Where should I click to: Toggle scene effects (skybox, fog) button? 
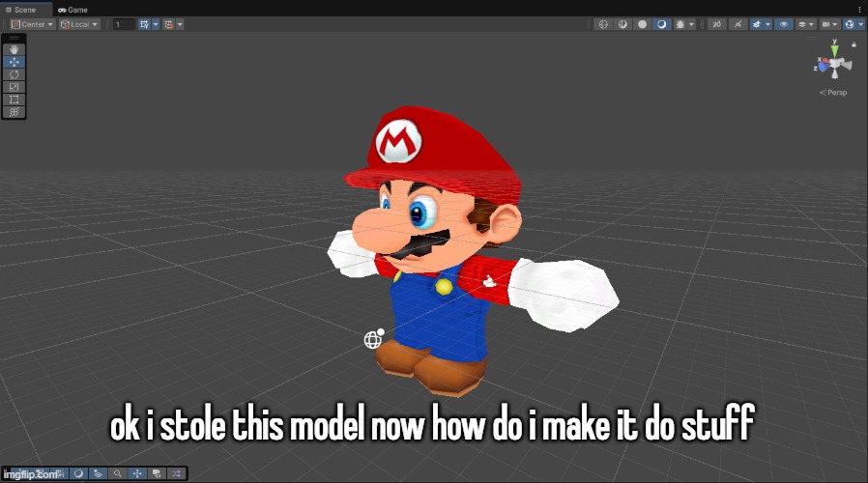[x=757, y=24]
